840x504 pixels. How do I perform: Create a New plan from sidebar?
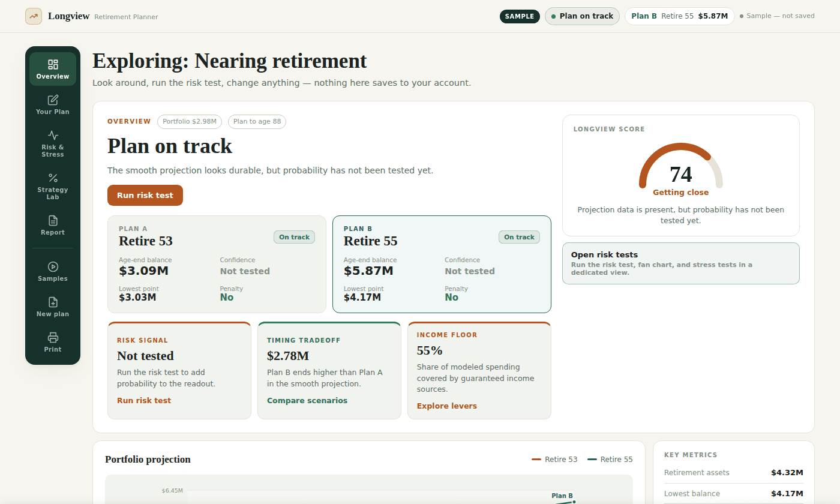[53, 307]
